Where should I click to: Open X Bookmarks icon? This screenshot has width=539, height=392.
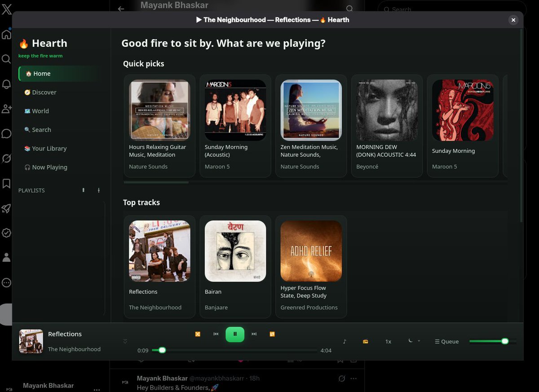tap(6, 183)
